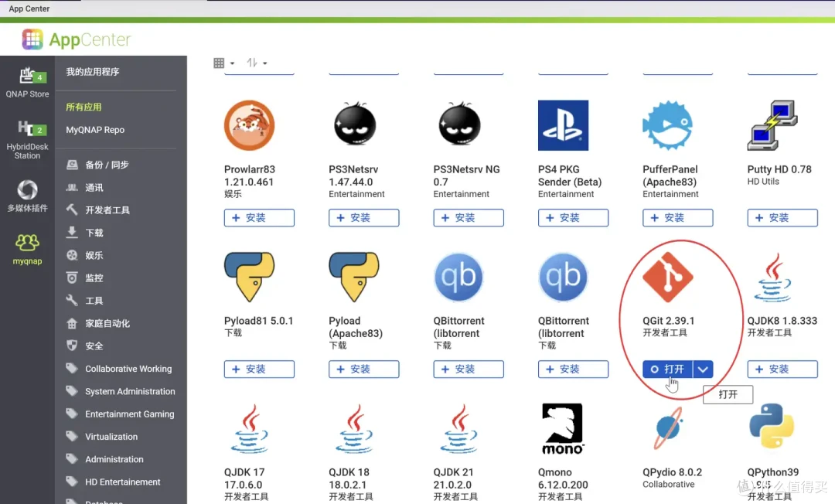Click the QJDK 18 Java icon
This screenshot has height=504, width=835.
pos(354,429)
